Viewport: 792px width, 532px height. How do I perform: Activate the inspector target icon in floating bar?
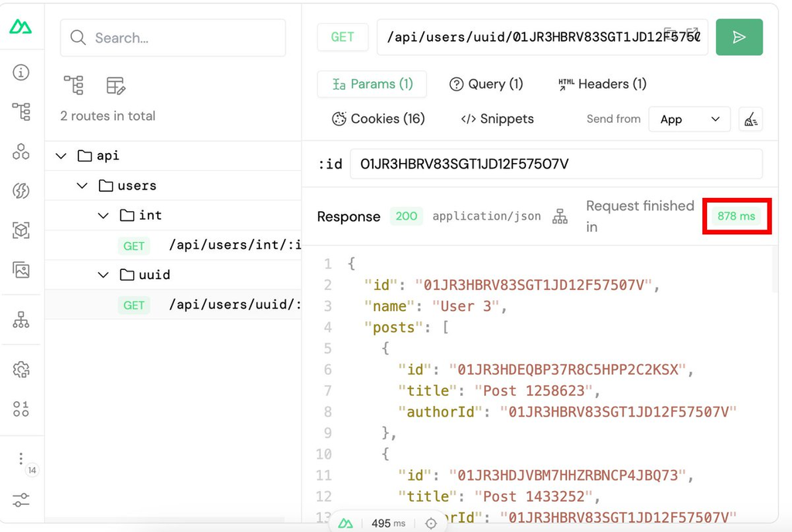[431, 523]
